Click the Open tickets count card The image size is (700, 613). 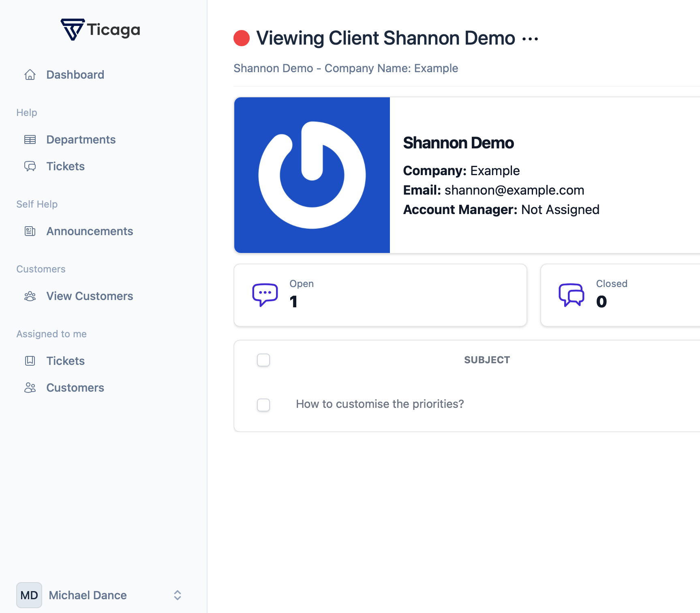[380, 295]
